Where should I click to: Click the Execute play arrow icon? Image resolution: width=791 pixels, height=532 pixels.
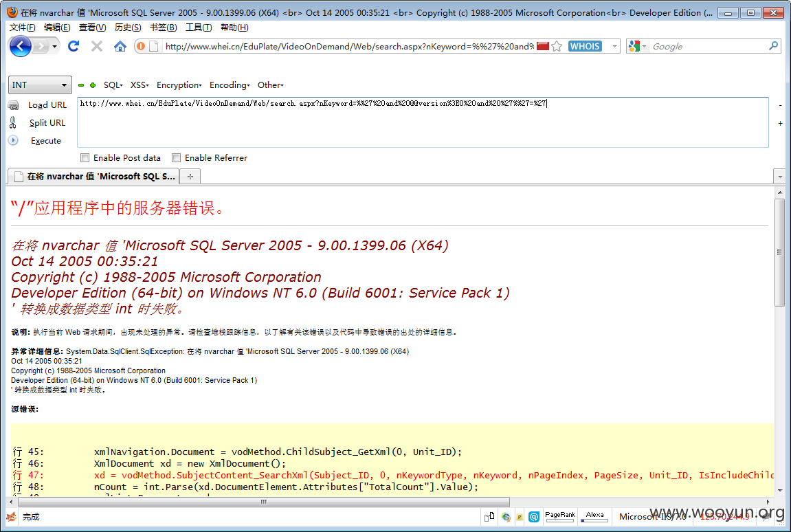coord(13,140)
